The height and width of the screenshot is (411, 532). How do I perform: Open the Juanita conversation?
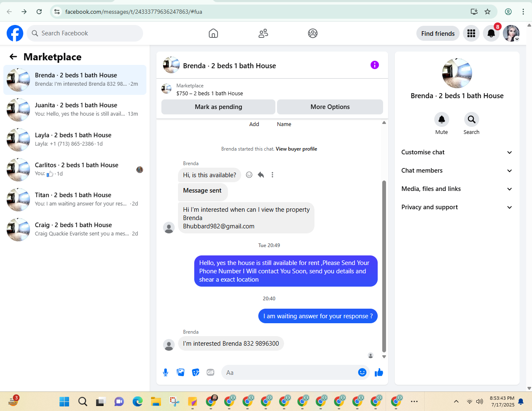pos(75,110)
